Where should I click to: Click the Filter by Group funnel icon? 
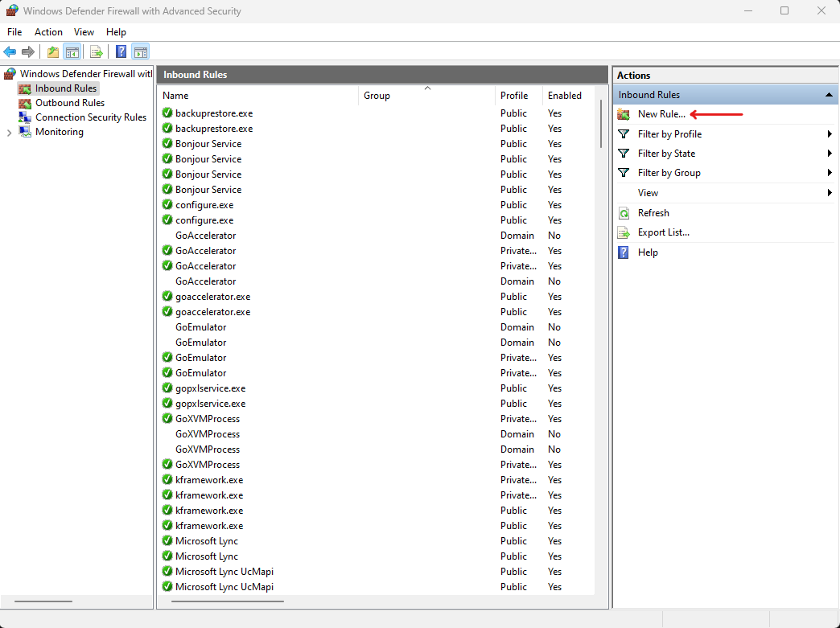click(624, 173)
